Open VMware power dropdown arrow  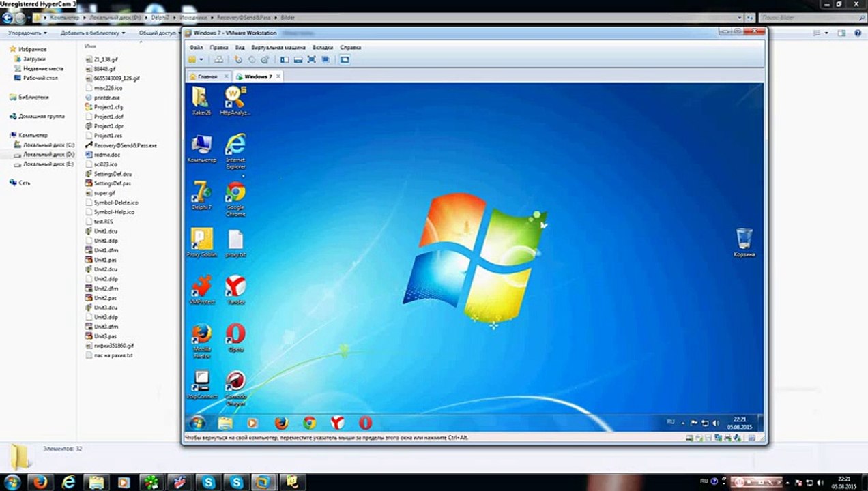point(201,60)
